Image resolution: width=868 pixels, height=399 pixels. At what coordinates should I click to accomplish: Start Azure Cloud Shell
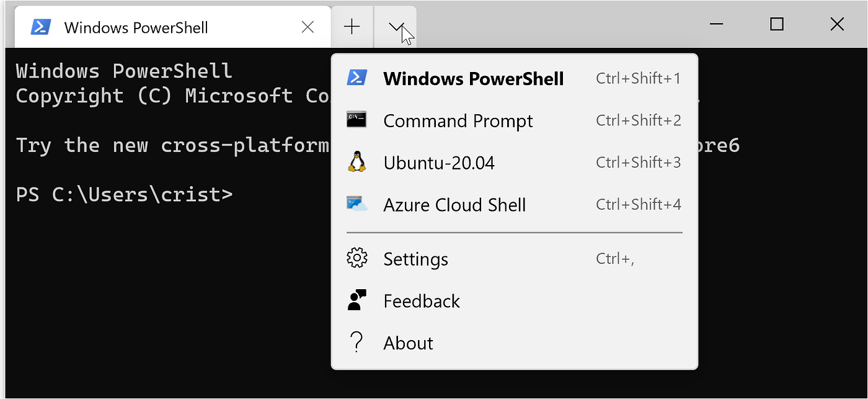(x=454, y=204)
